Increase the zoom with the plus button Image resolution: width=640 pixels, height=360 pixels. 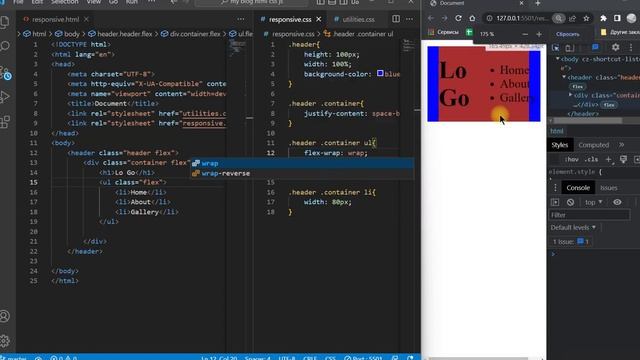coord(539,34)
